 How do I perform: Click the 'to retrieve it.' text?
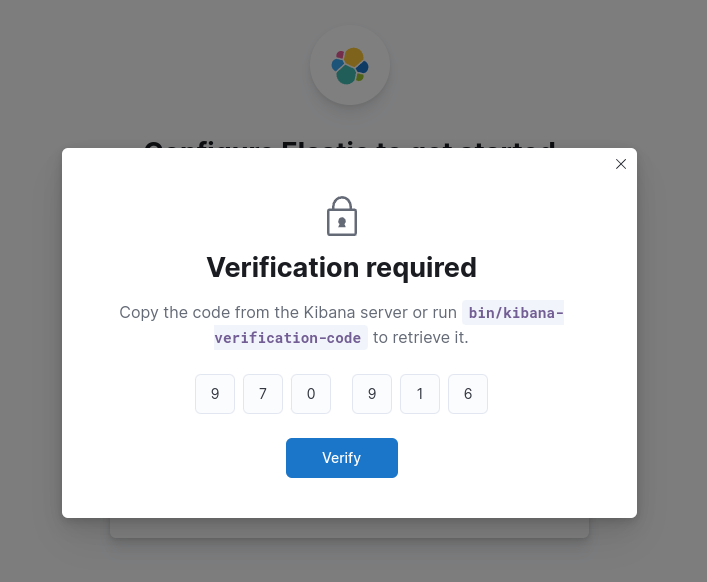pyautogui.click(x=420, y=338)
